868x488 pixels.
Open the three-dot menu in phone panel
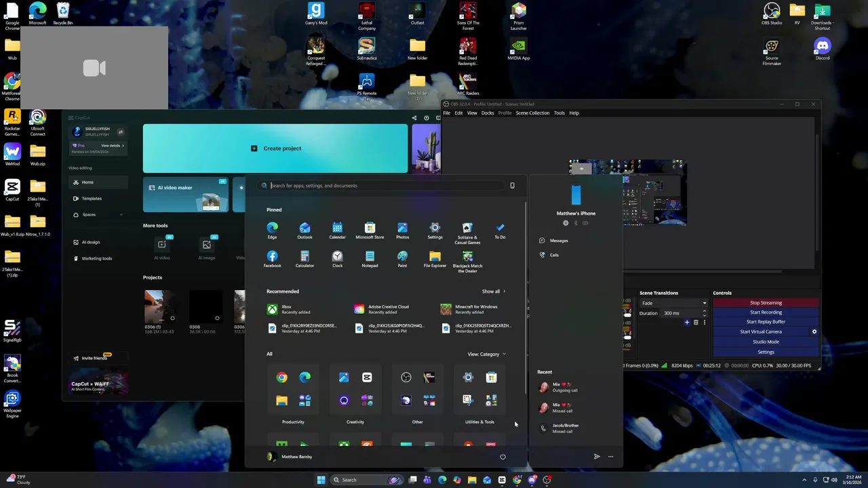point(610,456)
